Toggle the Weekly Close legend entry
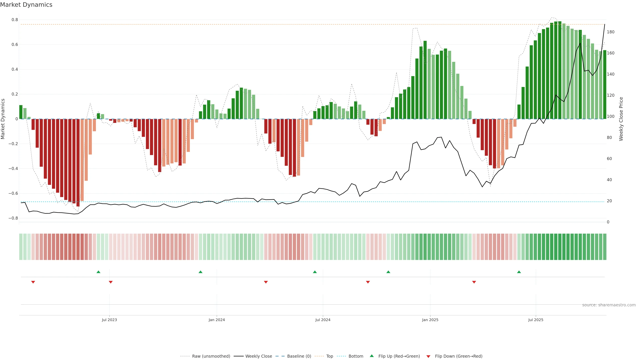The width and height of the screenshot is (644, 362). click(x=258, y=356)
